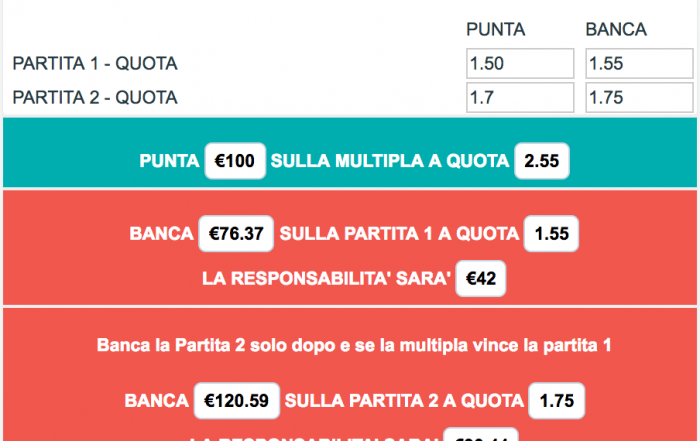Click the €100 stake amount box
Image resolution: width=700 pixels, height=441 pixels.
235,161
